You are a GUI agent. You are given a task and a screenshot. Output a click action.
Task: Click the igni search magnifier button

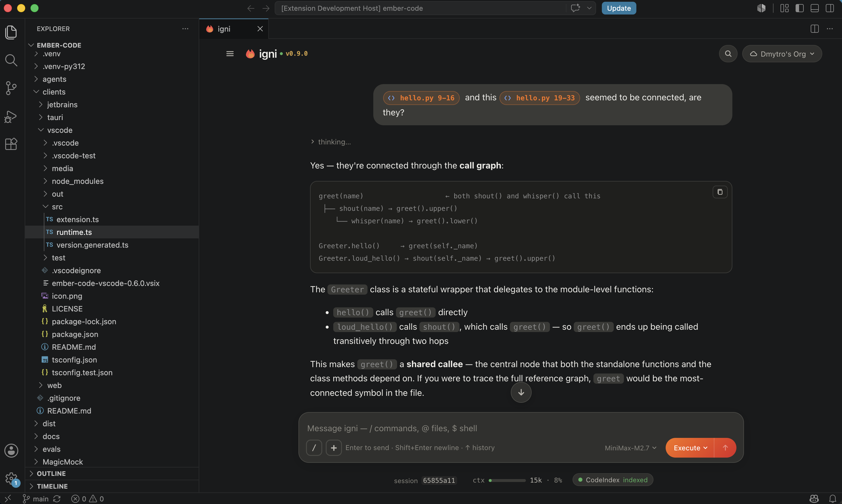pyautogui.click(x=728, y=54)
